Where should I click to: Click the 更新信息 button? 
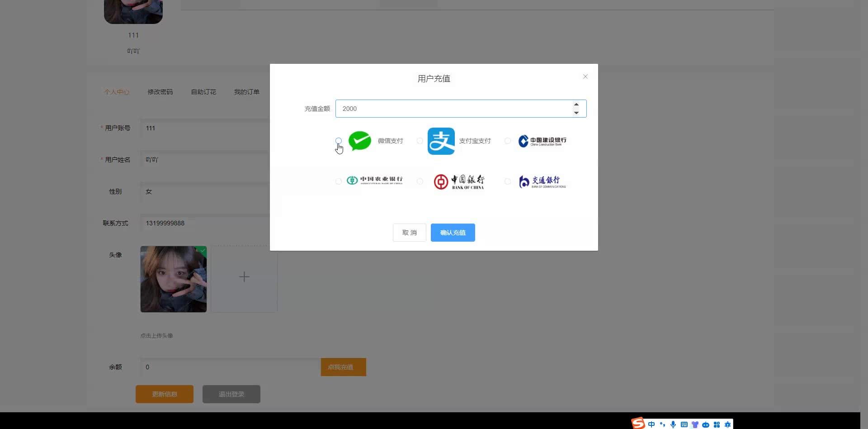click(x=165, y=394)
